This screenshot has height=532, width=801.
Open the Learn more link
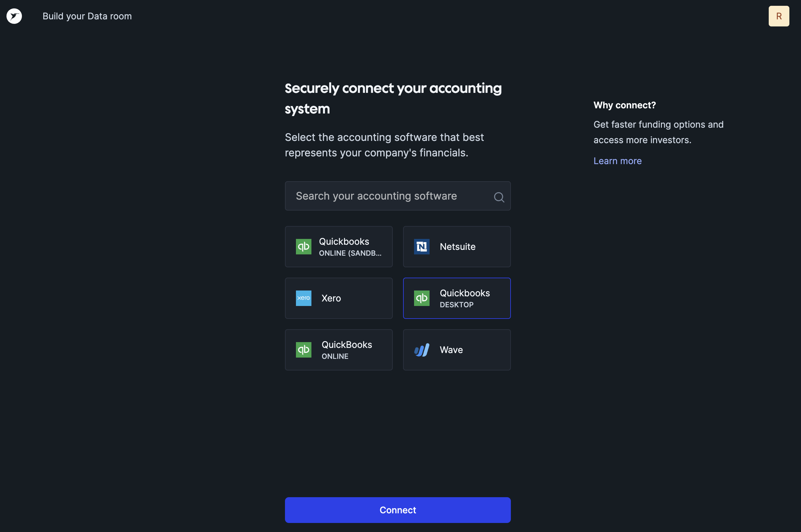point(617,161)
